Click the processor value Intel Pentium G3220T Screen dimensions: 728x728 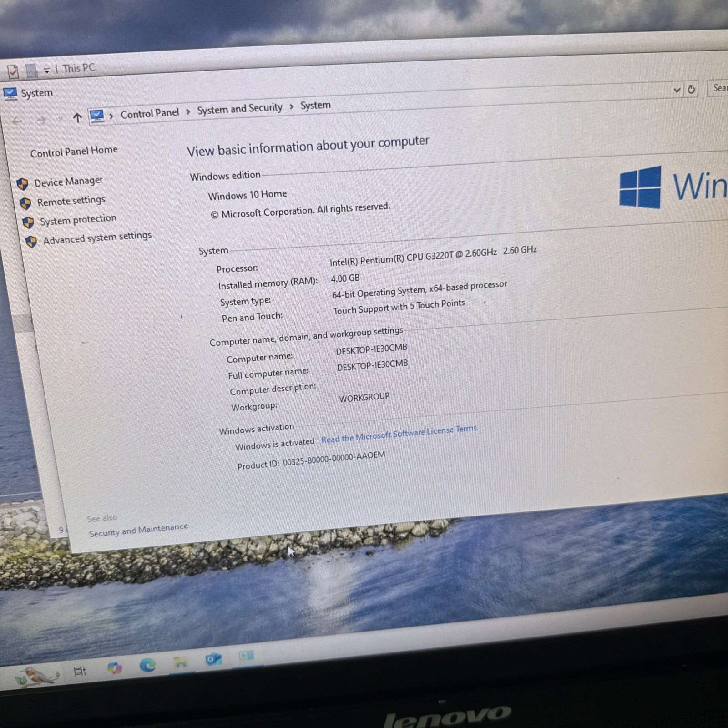(x=433, y=256)
